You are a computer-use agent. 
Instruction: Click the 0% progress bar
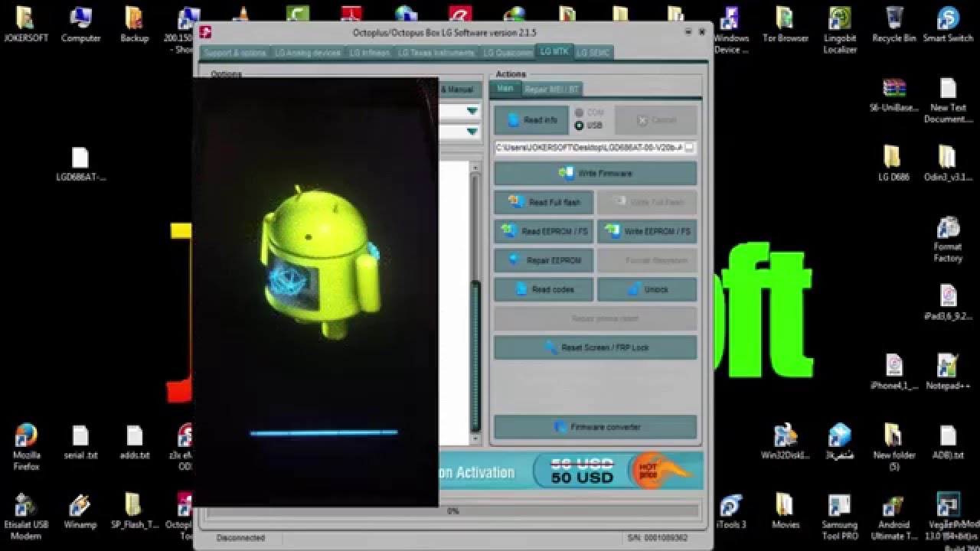pos(452,510)
